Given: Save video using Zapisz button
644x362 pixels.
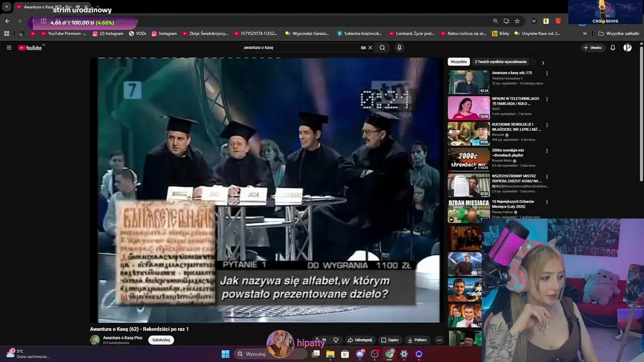Looking at the screenshot, I should (x=390, y=340).
